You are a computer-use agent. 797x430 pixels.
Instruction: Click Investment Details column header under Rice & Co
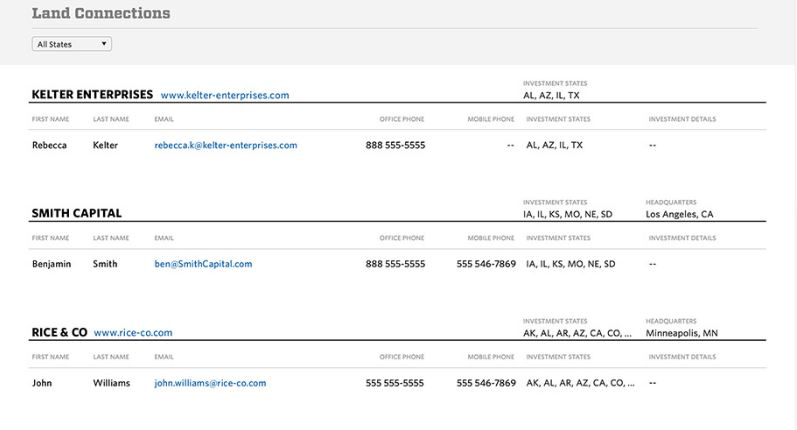coord(682,357)
